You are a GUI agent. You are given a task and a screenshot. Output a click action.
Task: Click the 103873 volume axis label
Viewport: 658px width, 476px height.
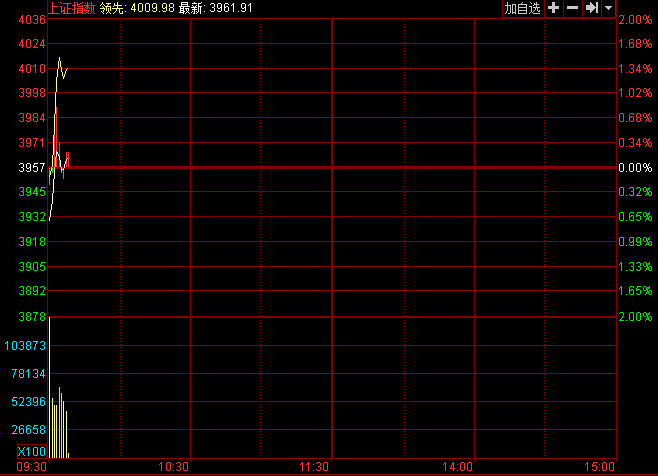point(26,345)
